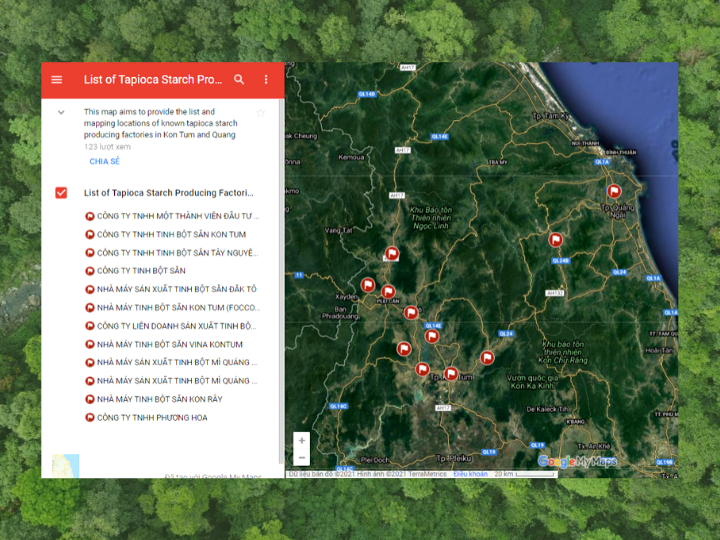This screenshot has height=540, width=720.
Task: Click the Tp. Pleiku city label on map
Action: (x=454, y=458)
